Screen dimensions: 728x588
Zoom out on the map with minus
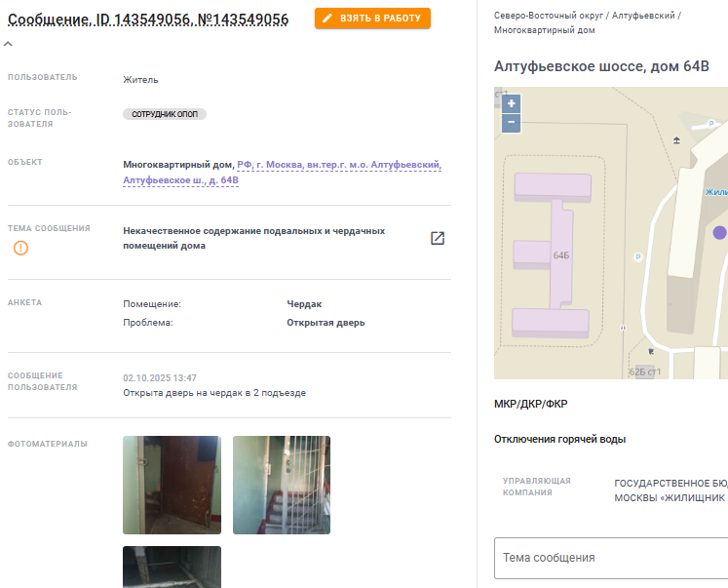coord(512,123)
